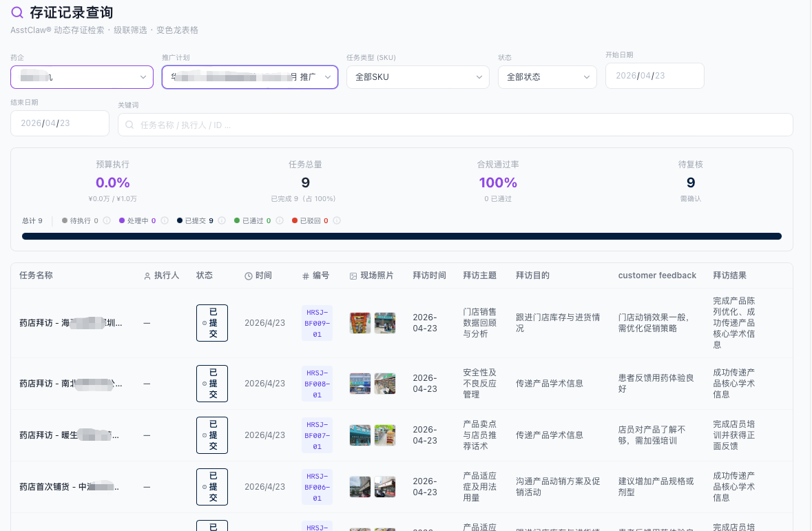812x531 pixels.
Task: Click the 拜访结果 column header
Action: (x=729, y=275)
